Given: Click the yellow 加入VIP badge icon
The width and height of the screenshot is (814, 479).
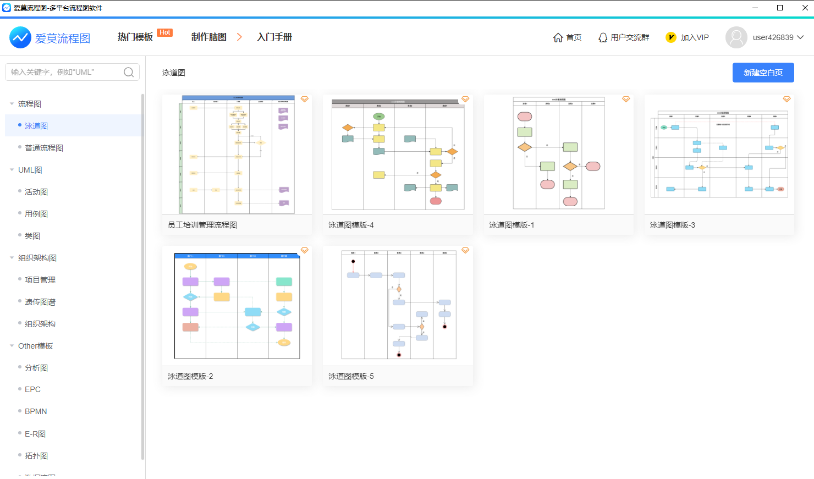Looking at the screenshot, I should [x=671, y=37].
